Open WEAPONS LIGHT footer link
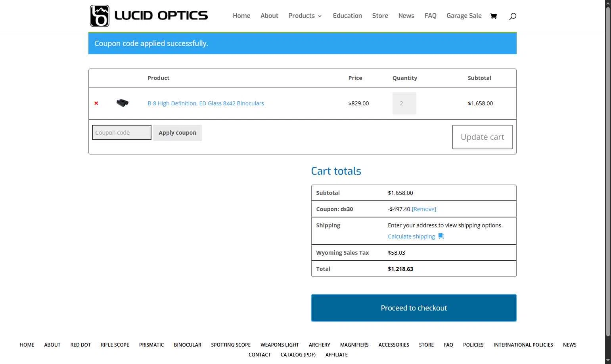Screen dimensions: 611x364 coord(280,345)
